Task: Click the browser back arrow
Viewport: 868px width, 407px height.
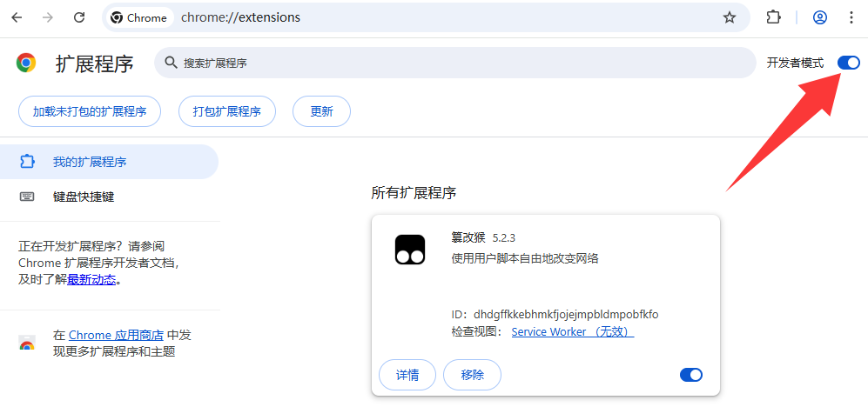Action: point(17,17)
